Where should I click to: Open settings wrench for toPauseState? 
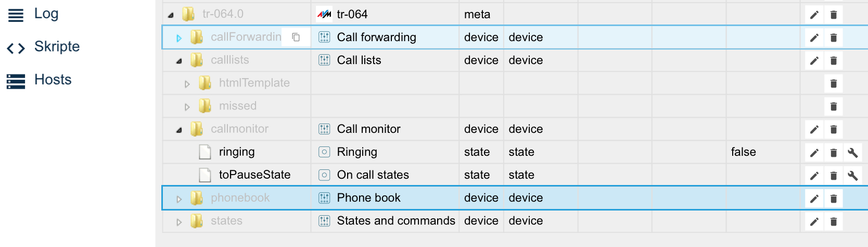pos(852,175)
